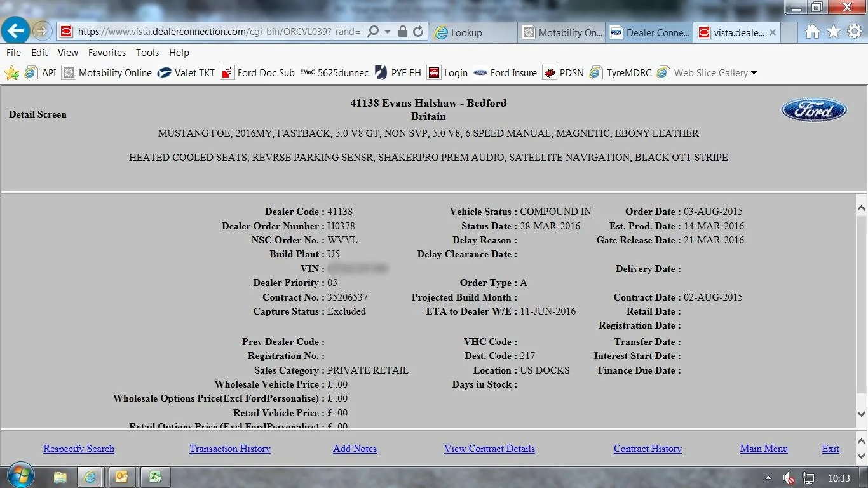The width and height of the screenshot is (868, 488).
Task: Click the URL address field
Action: [220, 32]
